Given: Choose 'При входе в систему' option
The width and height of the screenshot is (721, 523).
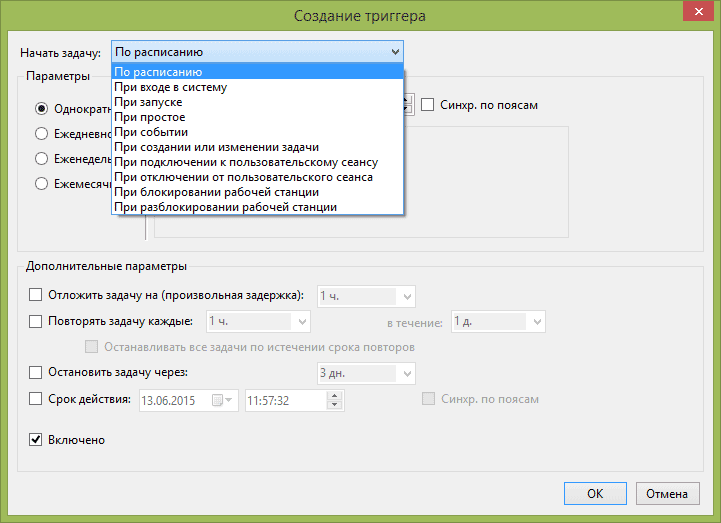Looking at the screenshot, I should pyautogui.click(x=258, y=87).
